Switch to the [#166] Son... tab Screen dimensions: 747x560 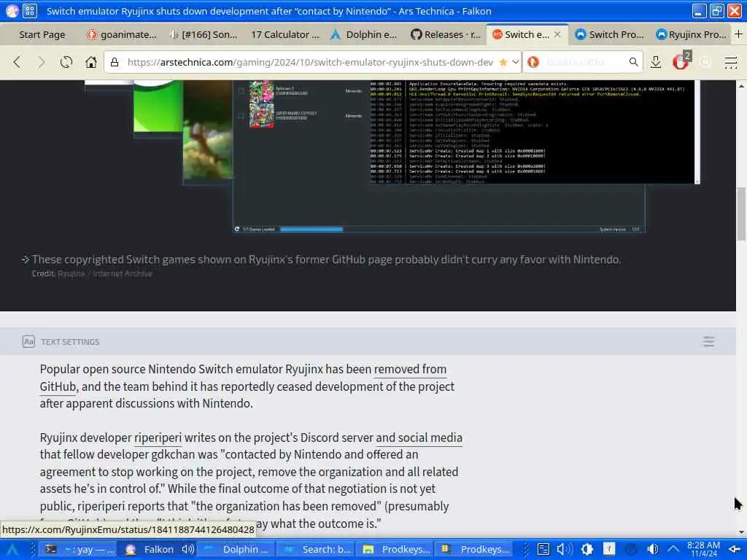click(204, 35)
